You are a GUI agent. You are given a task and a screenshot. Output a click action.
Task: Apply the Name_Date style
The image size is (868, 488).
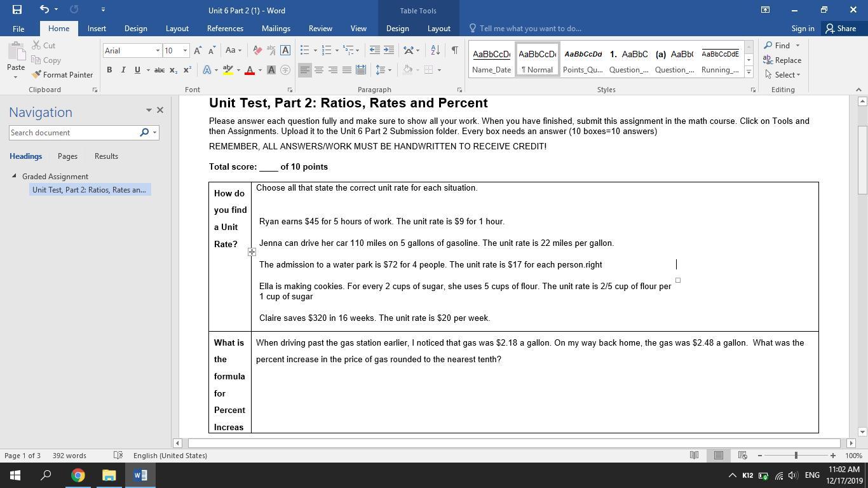click(491, 60)
